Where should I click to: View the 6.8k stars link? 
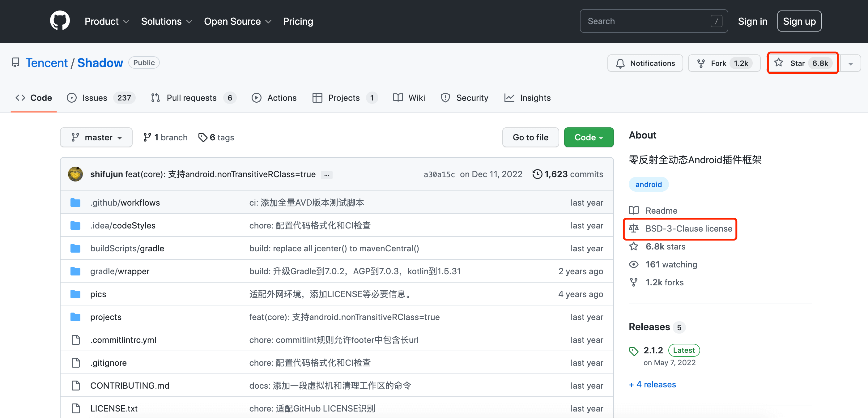click(x=657, y=246)
